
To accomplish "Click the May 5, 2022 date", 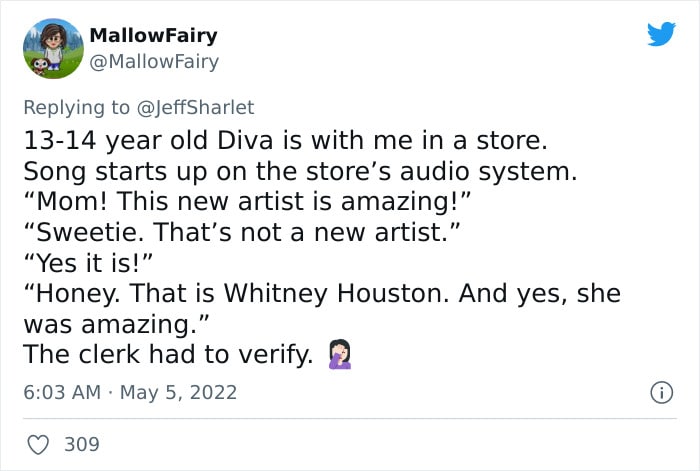I will tap(178, 392).
